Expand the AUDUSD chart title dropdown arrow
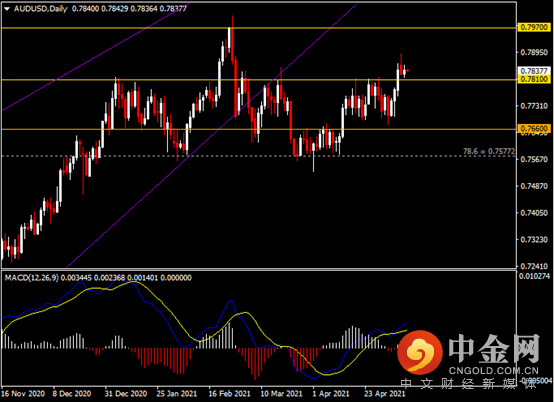Image resolution: width=554 pixels, height=402 pixels. [7, 9]
